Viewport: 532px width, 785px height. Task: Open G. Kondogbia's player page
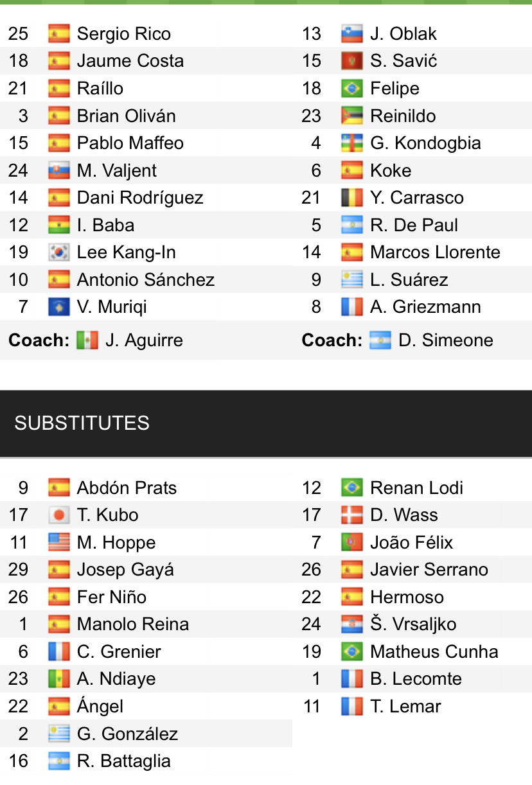point(425,143)
